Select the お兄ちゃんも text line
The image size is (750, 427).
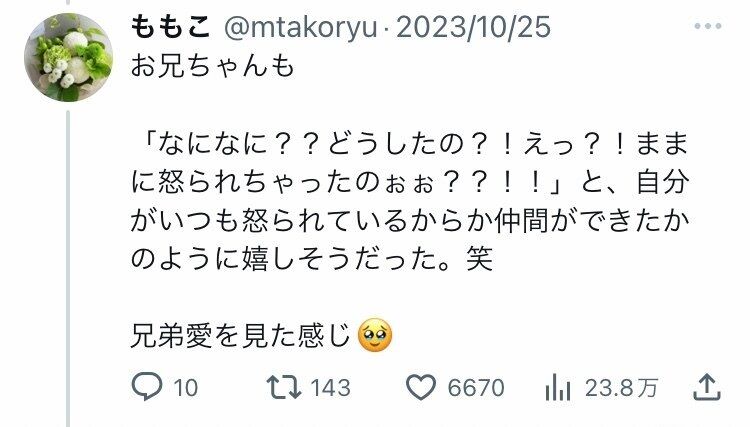tap(212, 66)
